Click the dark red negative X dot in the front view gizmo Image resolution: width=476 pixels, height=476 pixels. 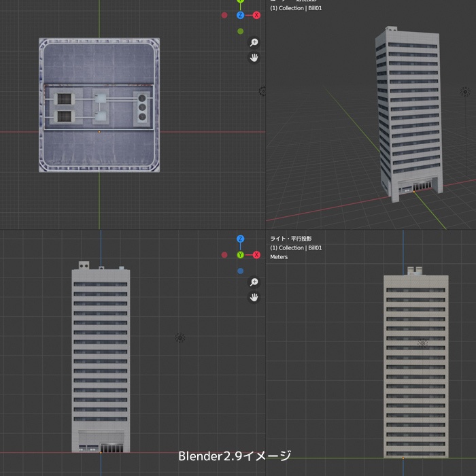point(224,255)
